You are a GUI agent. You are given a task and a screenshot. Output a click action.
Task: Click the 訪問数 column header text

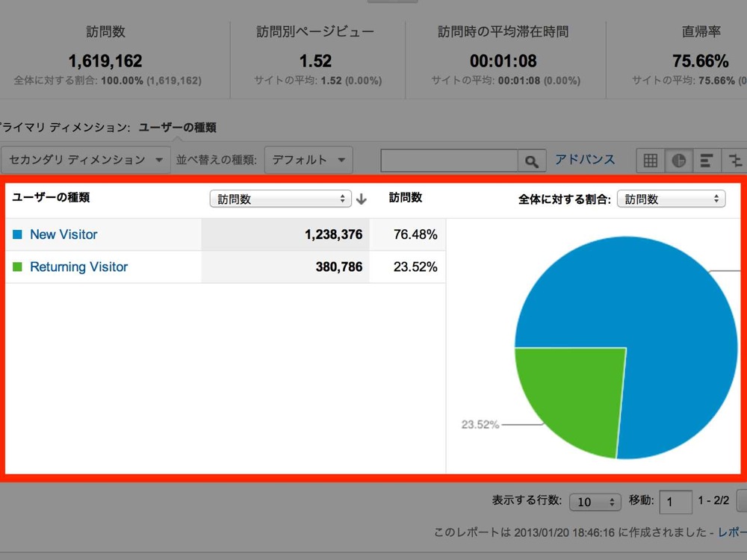pyautogui.click(x=406, y=198)
